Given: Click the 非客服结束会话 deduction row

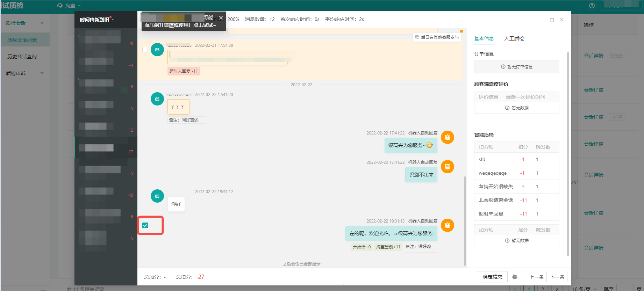Looking at the screenshot, I should [x=516, y=200].
